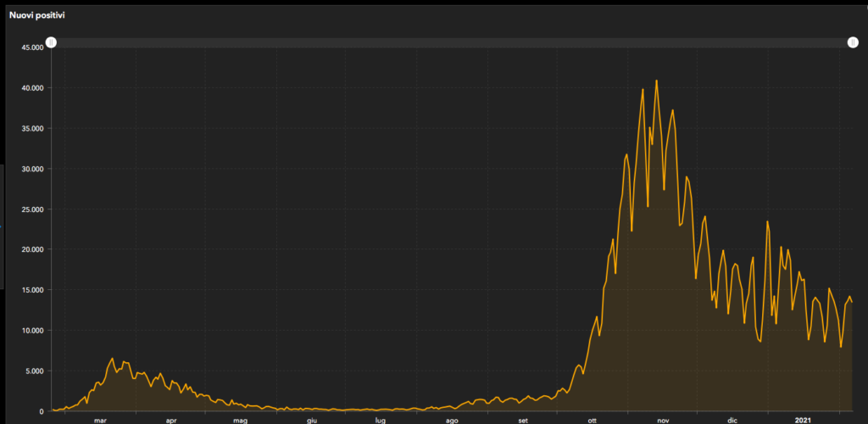The width and height of the screenshot is (868, 424).
Task: Click the "dic" month axis label
Action: tap(732, 420)
